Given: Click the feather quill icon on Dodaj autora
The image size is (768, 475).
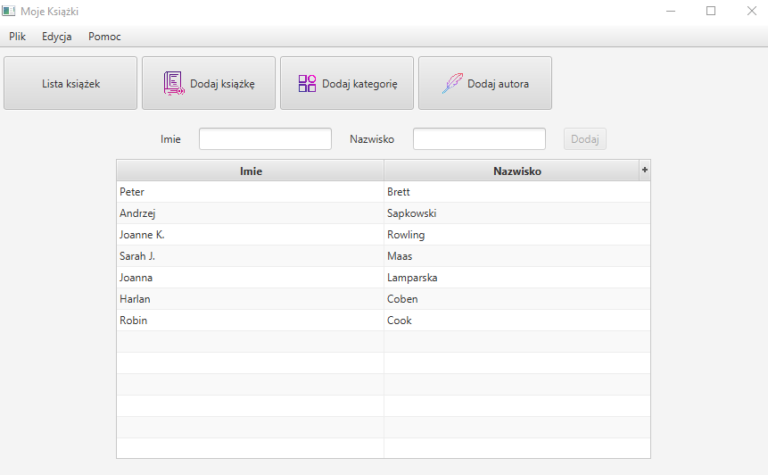Looking at the screenshot, I should click(x=452, y=84).
